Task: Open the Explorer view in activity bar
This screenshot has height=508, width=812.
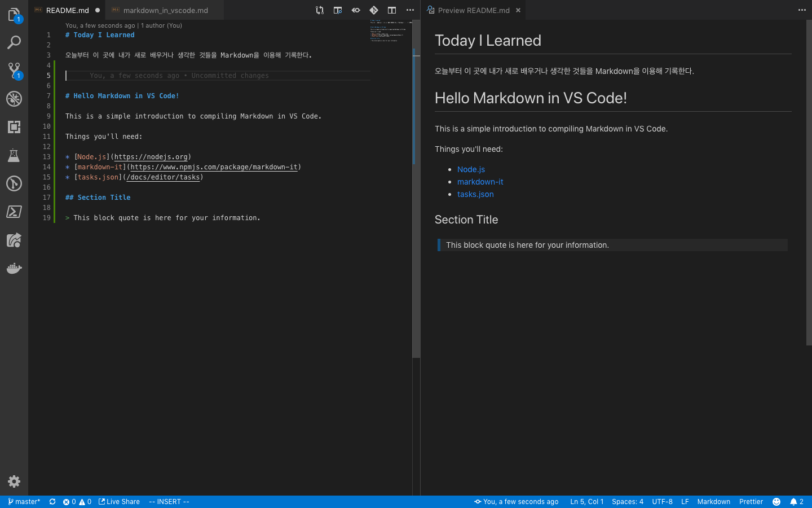Action: click(14, 14)
